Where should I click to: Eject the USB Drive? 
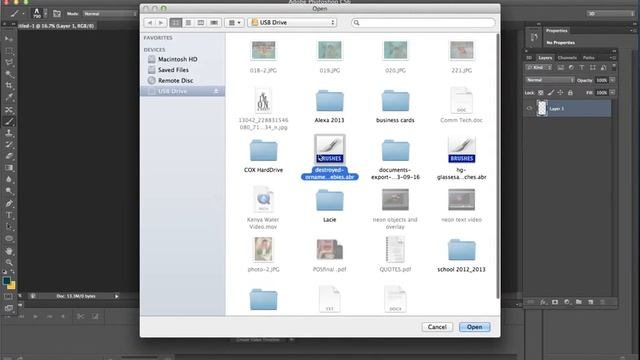(216, 91)
